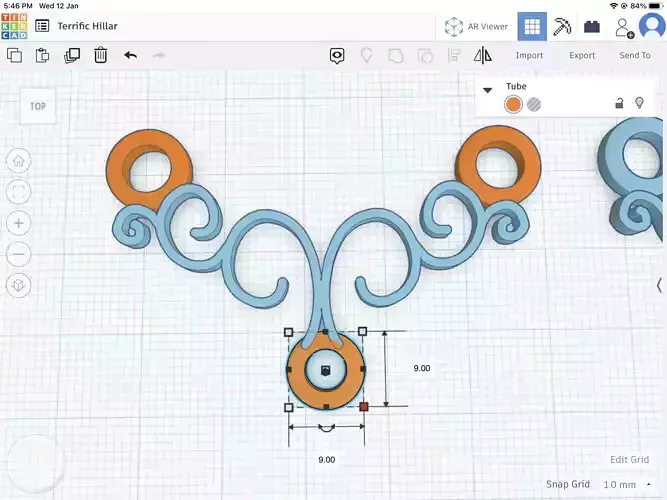The image size is (667, 500).
Task: Click the Mirror tool icon
Action: tap(483, 56)
